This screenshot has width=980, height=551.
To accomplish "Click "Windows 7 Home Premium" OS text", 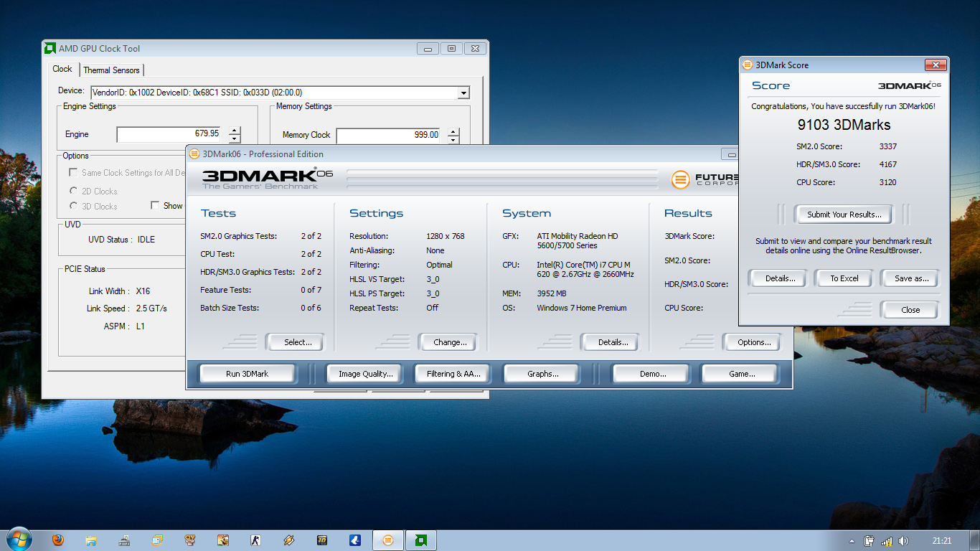I will (x=582, y=308).
